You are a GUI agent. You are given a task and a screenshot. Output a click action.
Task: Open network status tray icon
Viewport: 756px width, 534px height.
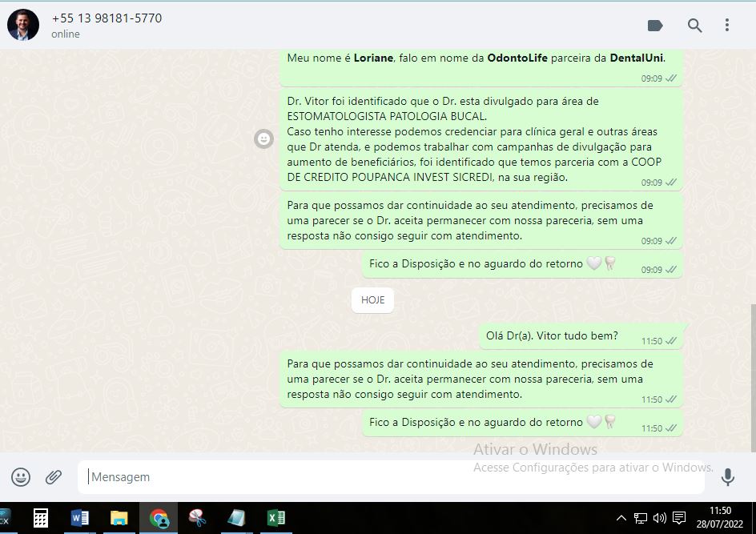click(x=641, y=518)
